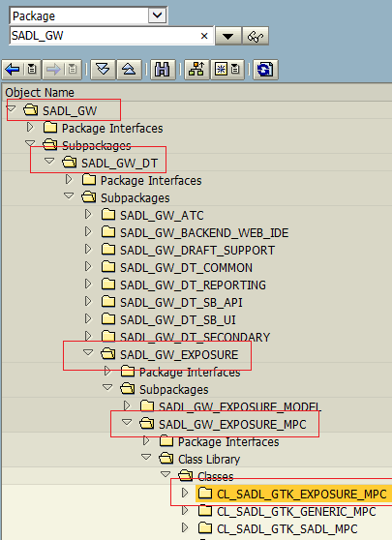Clear the SADL_GW input with X
Viewport: 392px width, 540px height.
pyautogui.click(x=204, y=36)
